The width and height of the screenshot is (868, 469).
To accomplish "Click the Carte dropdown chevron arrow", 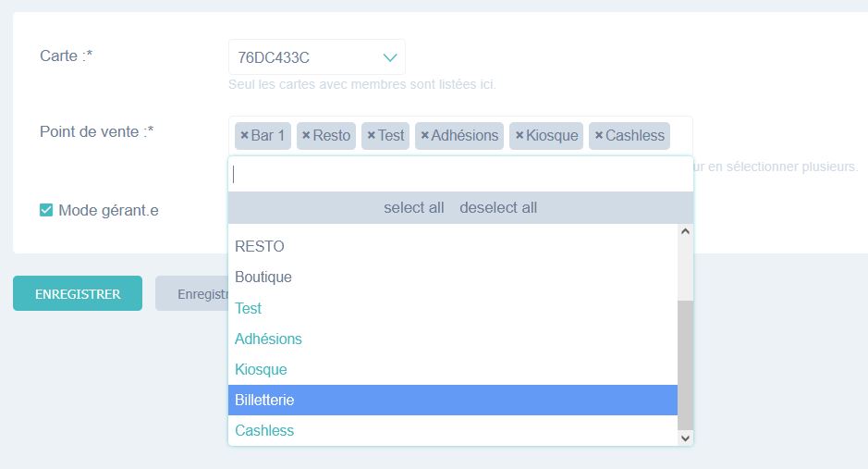I will click(x=390, y=57).
